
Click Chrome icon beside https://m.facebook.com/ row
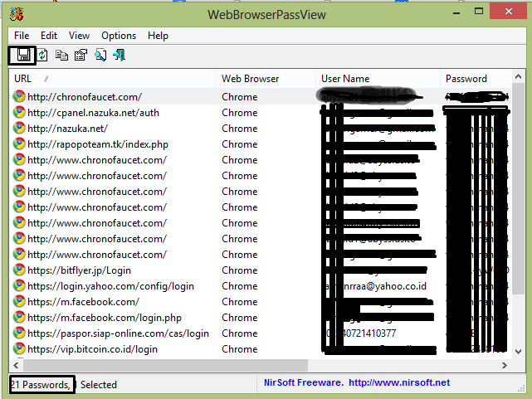(x=19, y=302)
